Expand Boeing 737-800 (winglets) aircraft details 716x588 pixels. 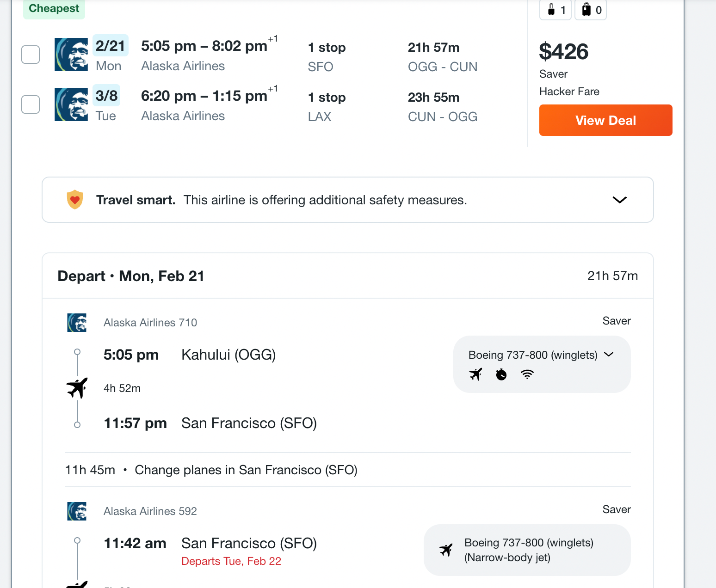pos(609,355)
